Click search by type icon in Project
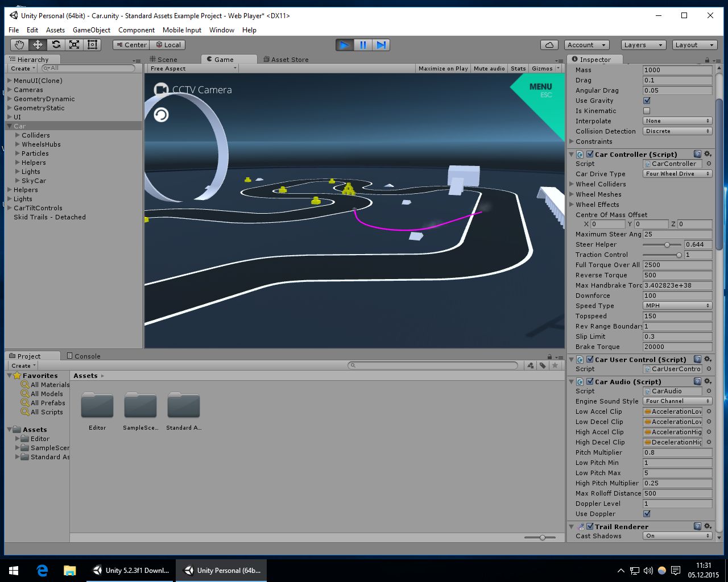Image resolution: width=728 pixels, height=582 pixels. click(531, 365)
